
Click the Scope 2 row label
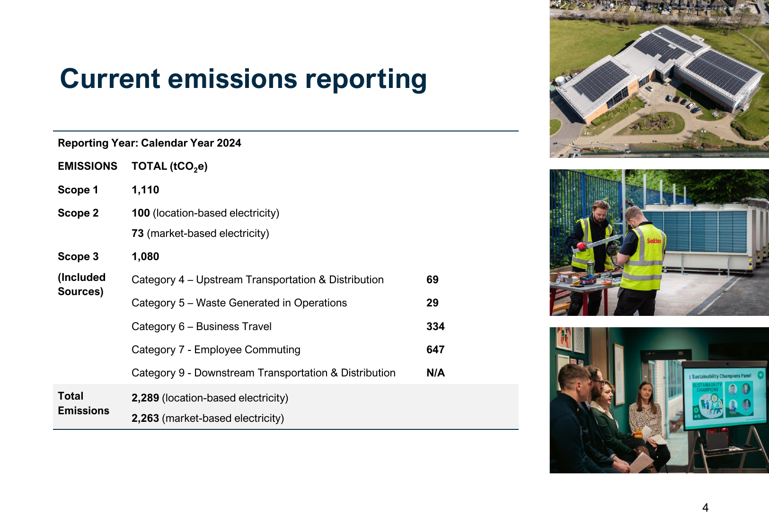coord(78,213)
